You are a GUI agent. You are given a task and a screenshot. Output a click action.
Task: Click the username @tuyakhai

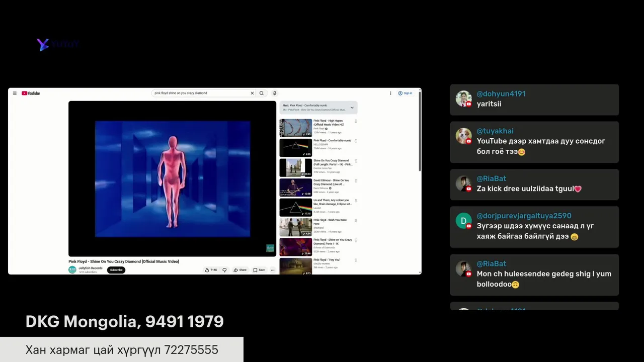(495, 131)
